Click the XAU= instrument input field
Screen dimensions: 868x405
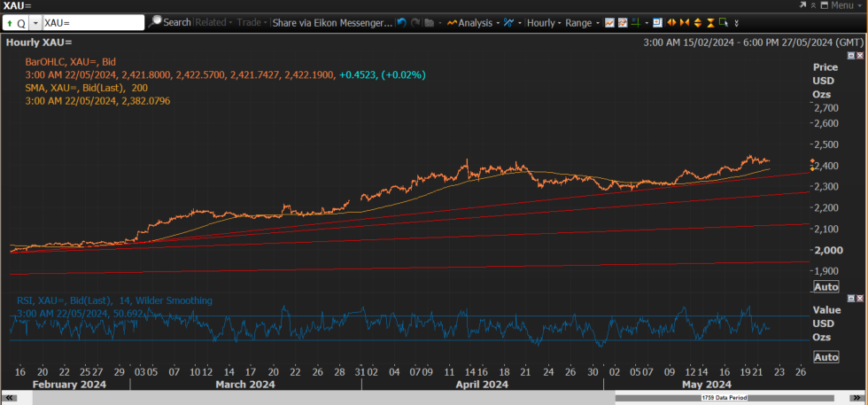[x=93, y=23]
